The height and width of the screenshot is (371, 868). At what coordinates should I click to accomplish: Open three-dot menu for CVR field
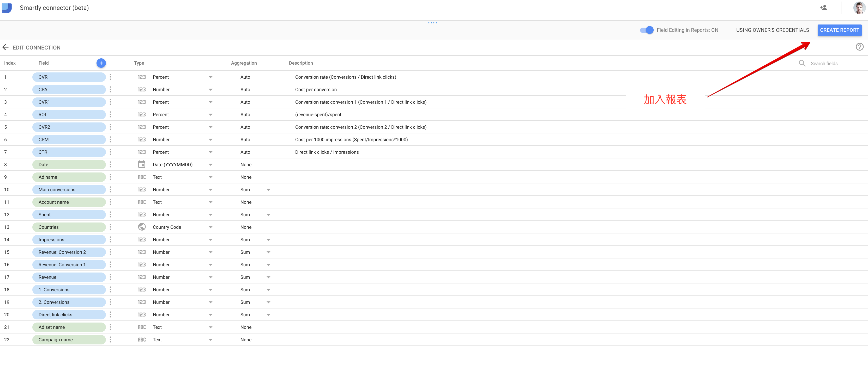[x=111, y=77]
